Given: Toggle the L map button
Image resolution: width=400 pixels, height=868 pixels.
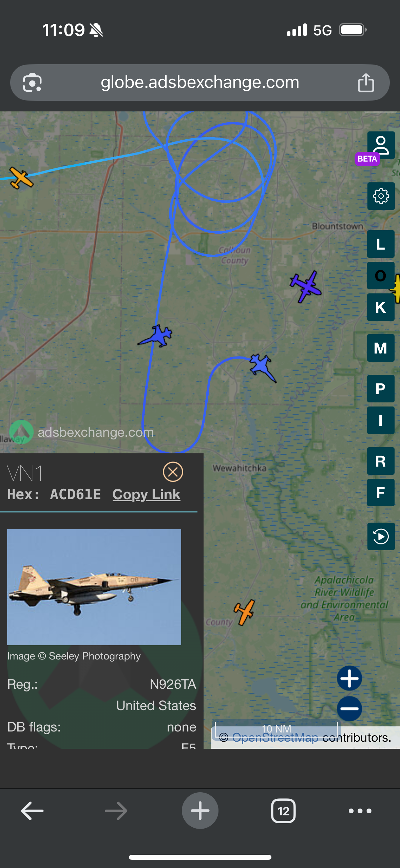Looking at the screenshot, I should click(x=381, y=244).
